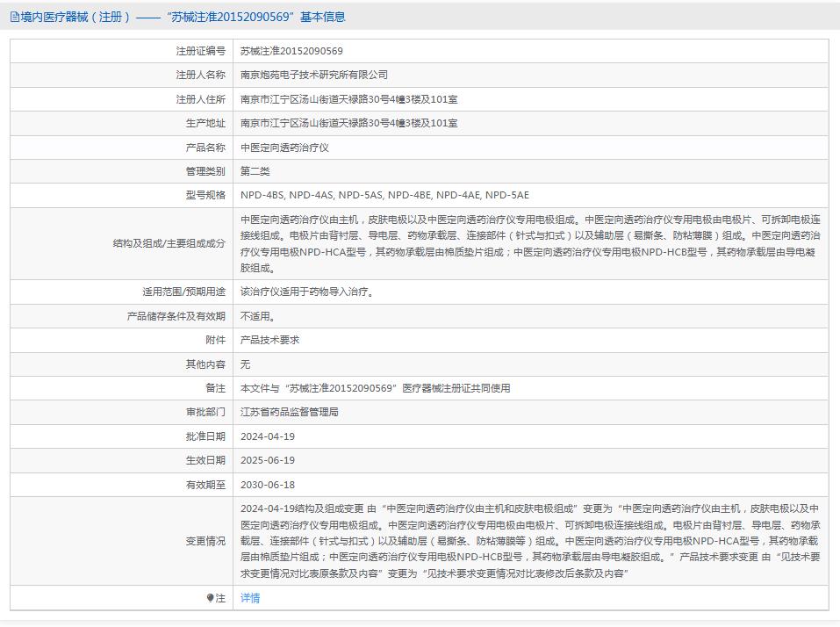Open the 详情 link in the last row
The image size is (840, 627).
click(250, 598)
